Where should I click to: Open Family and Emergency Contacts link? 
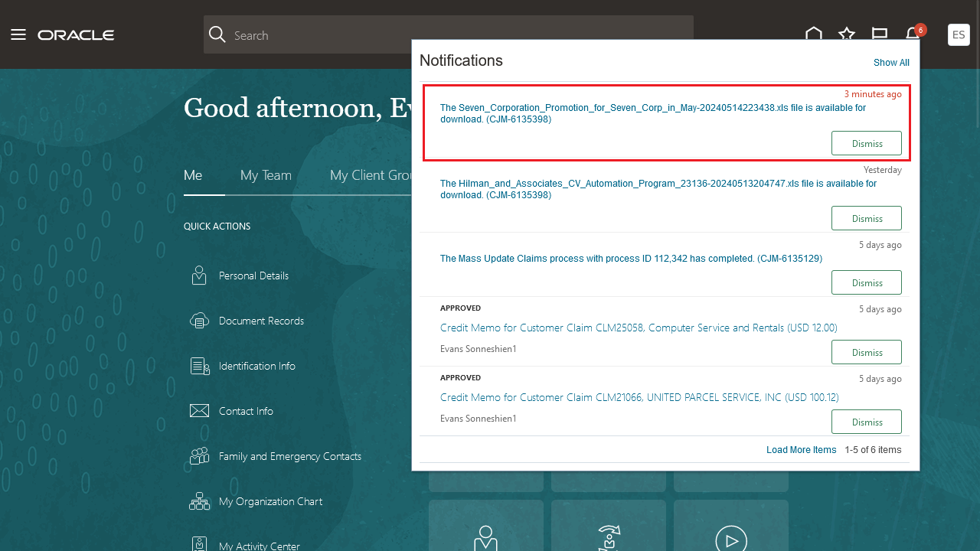coord(290,456)
